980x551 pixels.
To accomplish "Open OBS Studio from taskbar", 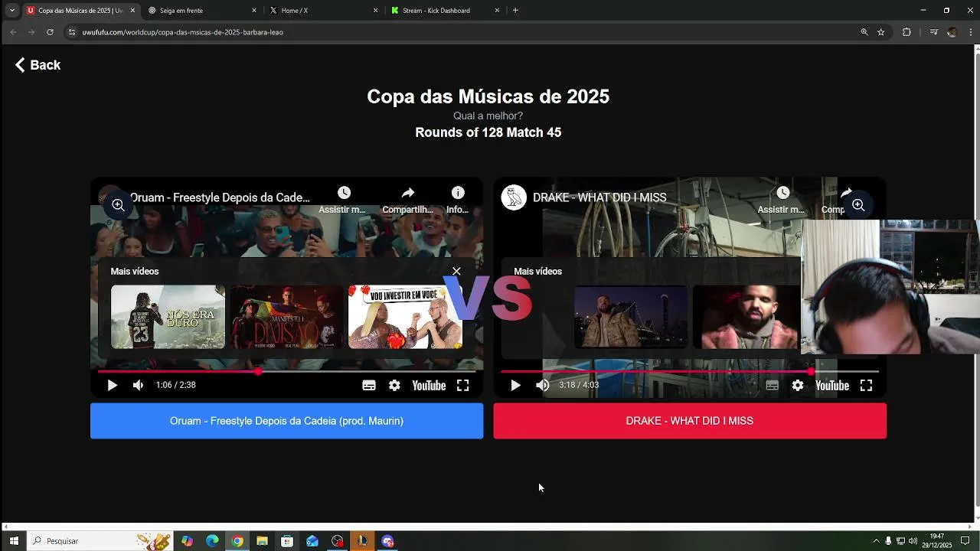I will point(338,541).
